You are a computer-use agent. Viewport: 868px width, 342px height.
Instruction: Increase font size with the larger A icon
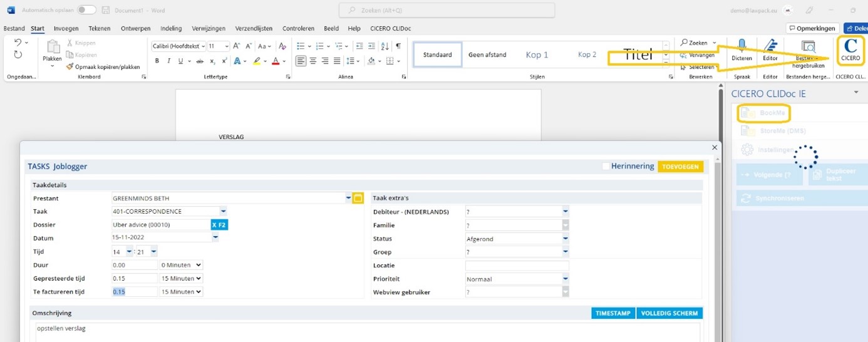[x=237, y=46]
